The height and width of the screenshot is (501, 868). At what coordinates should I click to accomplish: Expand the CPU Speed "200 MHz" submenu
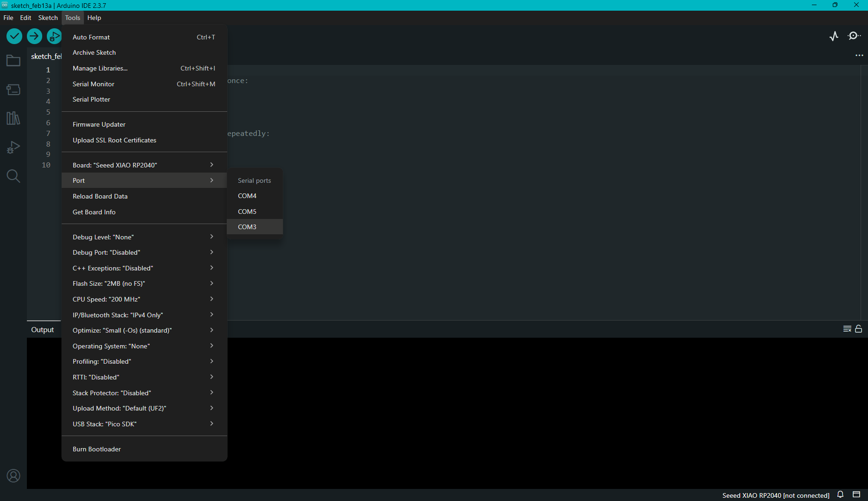pyautogui.click(x=144, y=299)
